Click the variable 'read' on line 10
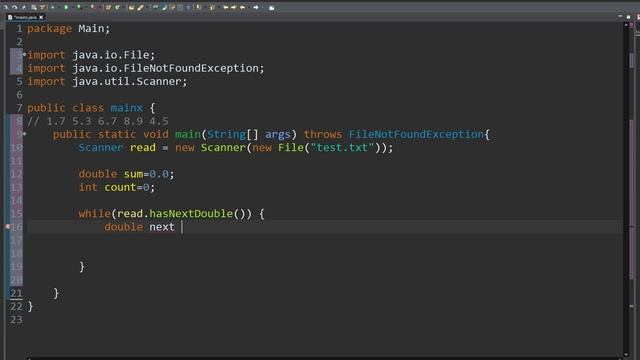 click(142, 147)
